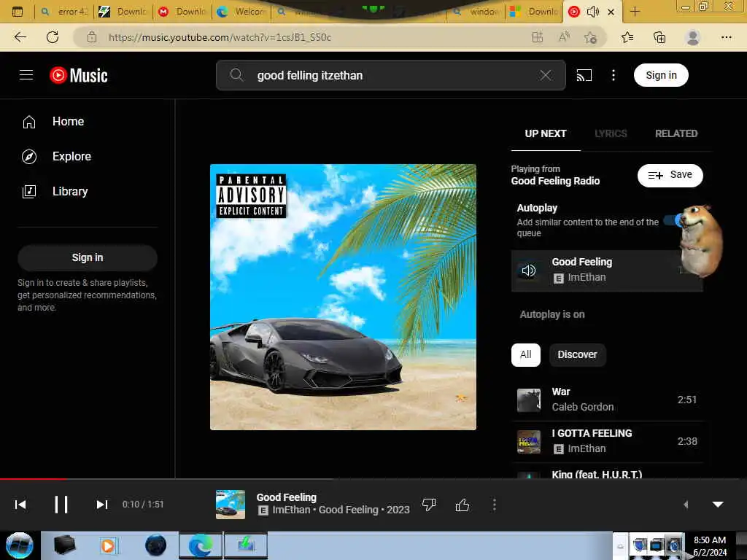Image resolution: width=747 pixels, height=560 pixels.
Task: Open the apps available icon in address bar
Action: coord(538,37)
